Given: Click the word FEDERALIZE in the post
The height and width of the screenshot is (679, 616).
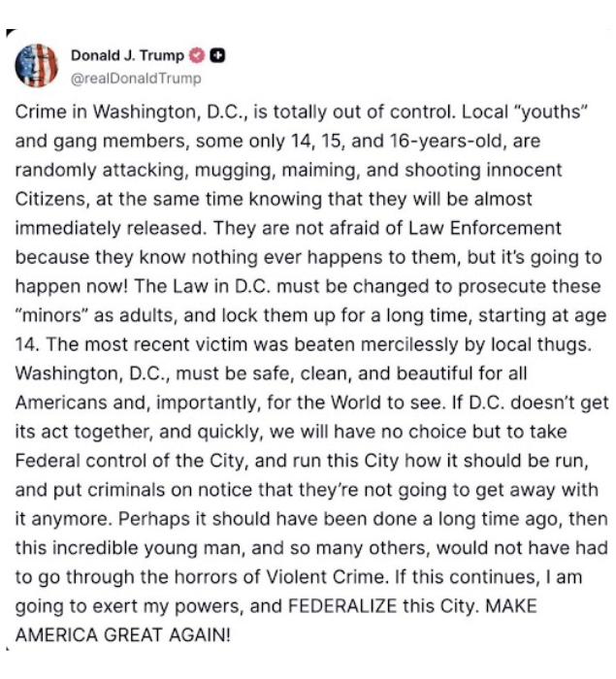Looking at the screenshot, I should [342, 606].
